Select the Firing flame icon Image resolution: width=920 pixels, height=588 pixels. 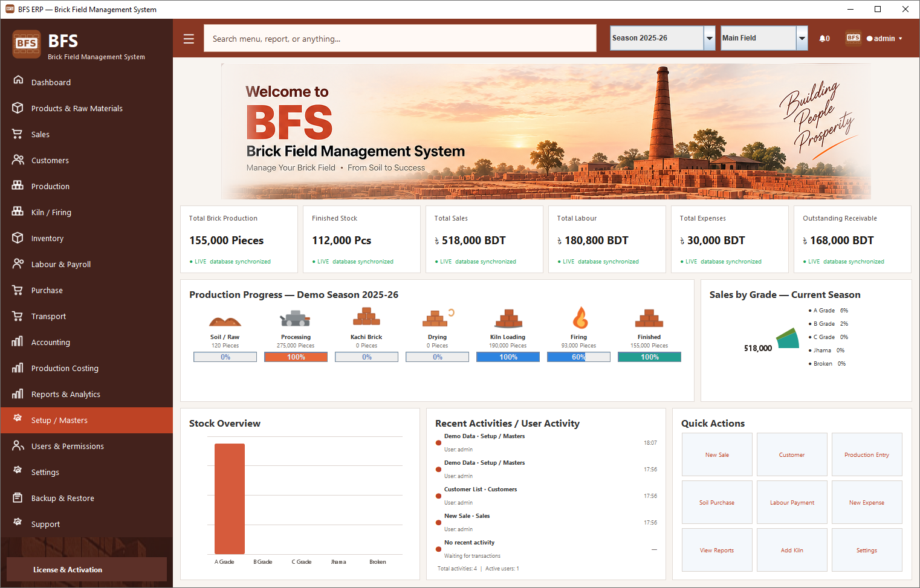tap(580, 317)
